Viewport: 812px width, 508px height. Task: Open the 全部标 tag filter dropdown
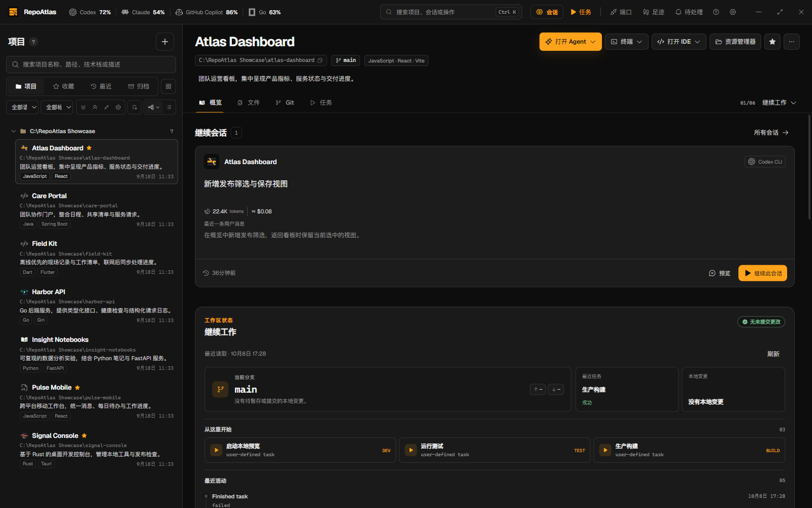57,107
